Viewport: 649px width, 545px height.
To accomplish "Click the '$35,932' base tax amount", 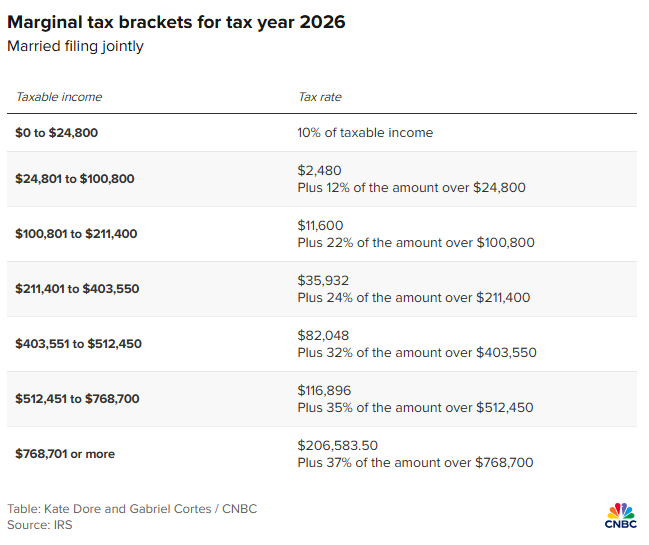I will pyautogui.click(x=323, y=281).
